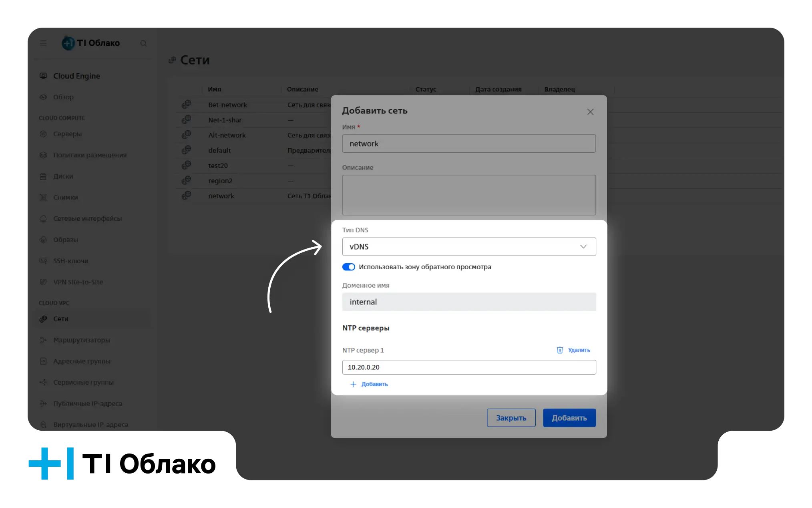Click the network icon in region2 row
The height and width of the screenshot is (508, 812).
point(186,180)
